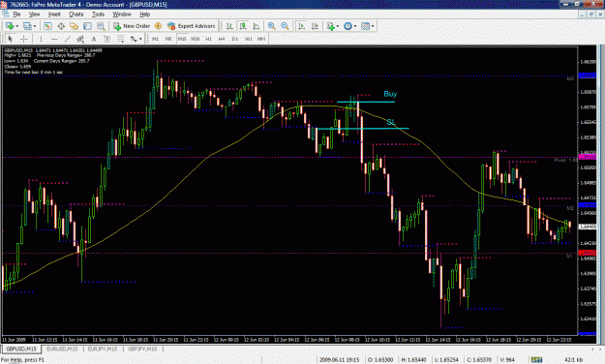605x364 pixels.
Task: Open the Templates icon
Action: pyautogui.click(x=365, y=26)
